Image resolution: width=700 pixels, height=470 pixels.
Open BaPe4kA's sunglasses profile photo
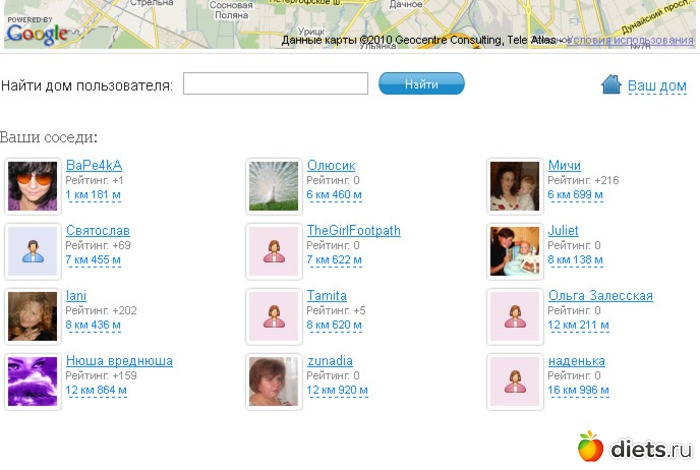pos(33,186)
